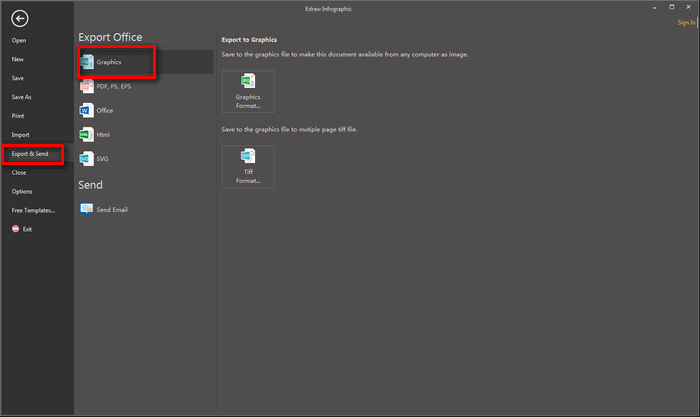Screen dimensions: 700x417
Task: Click the Sign In link
Action: [x=686, y=22]
